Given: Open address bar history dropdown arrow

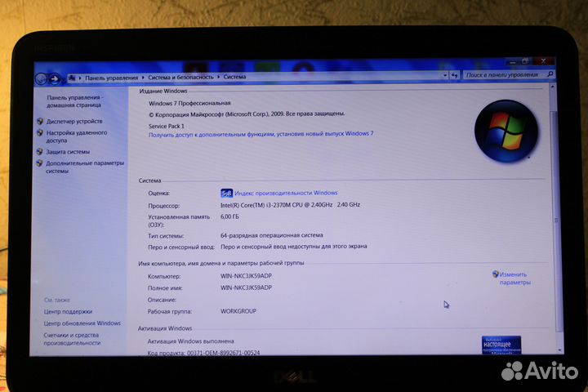Looking at the screenshot, I should (445, 75).
